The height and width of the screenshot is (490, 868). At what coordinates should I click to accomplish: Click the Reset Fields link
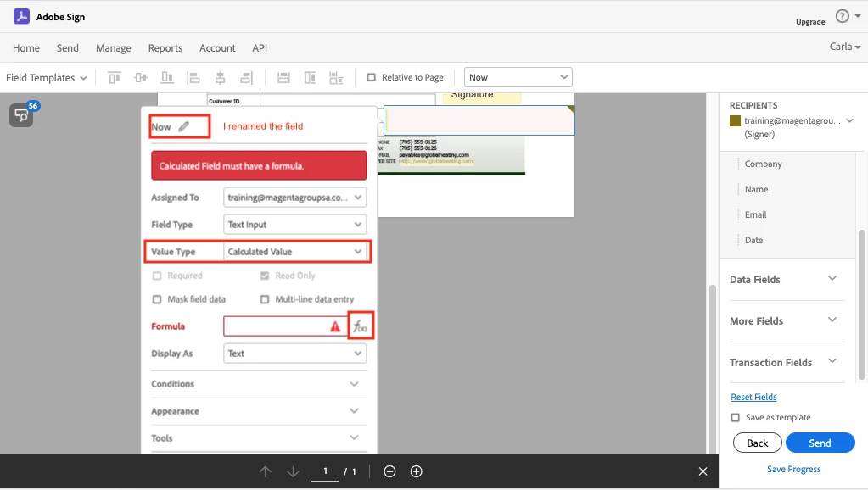(x=753, y=397)
